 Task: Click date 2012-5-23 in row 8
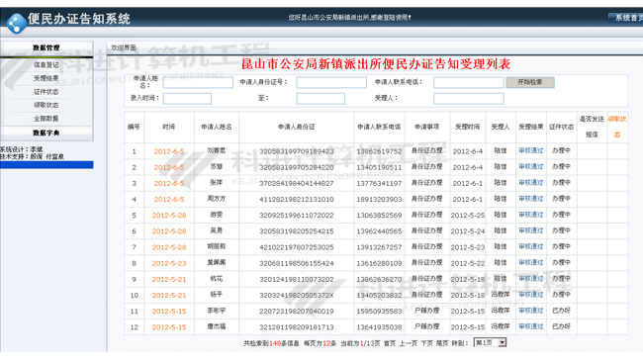pos(169,263)
